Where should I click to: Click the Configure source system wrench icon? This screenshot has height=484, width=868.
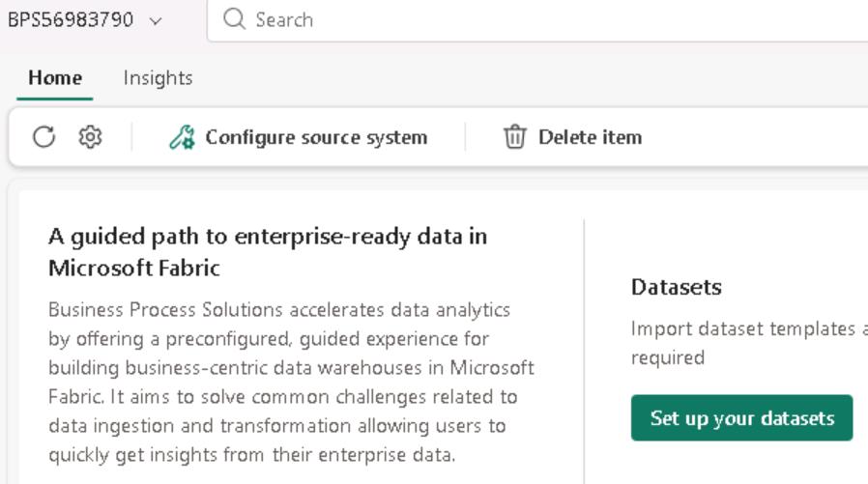click(x=181, y=137)
